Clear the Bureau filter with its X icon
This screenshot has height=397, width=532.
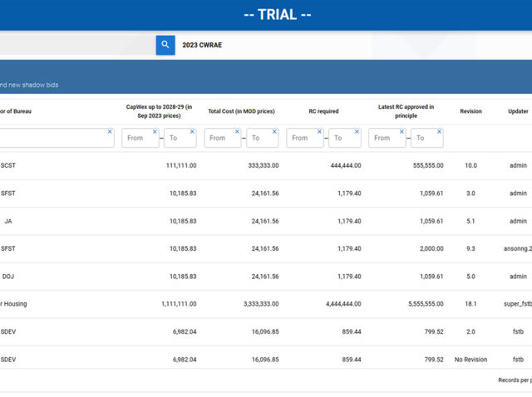[110, 131]
